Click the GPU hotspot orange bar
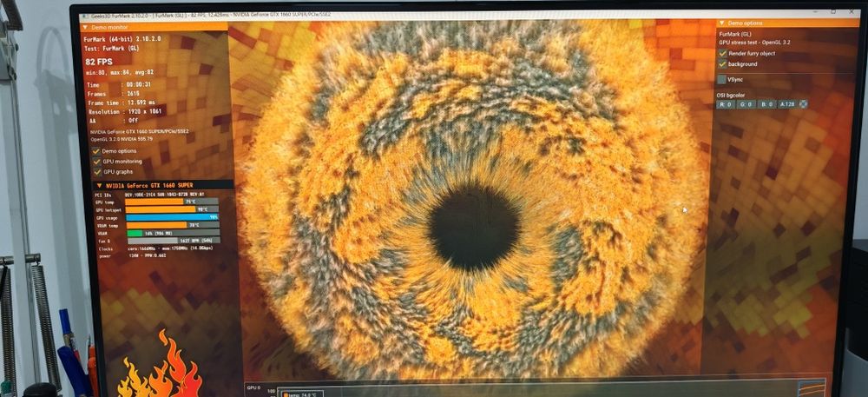The height and width of the screenshot is (397, 868). click(x=161, y=209)
